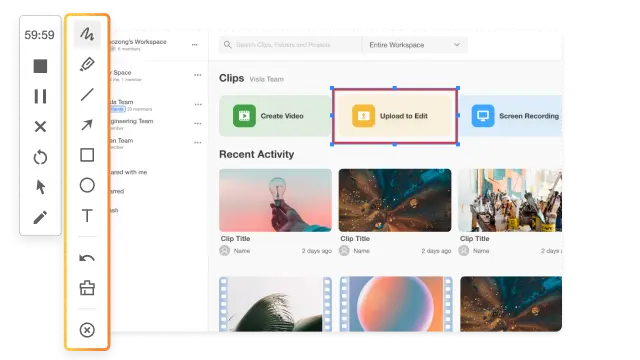Click the 59:59 recording timer
Screen dimensions: 640x360
click(39, 35)
